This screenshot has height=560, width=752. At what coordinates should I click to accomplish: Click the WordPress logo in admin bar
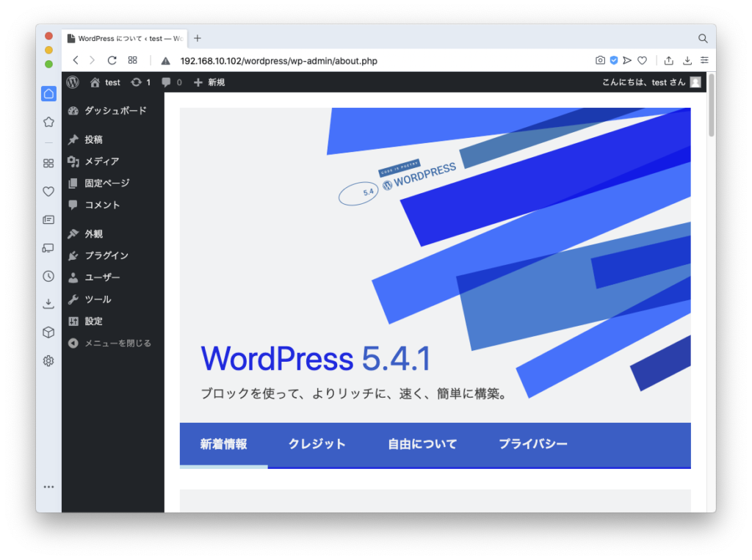tap(73, 82)
